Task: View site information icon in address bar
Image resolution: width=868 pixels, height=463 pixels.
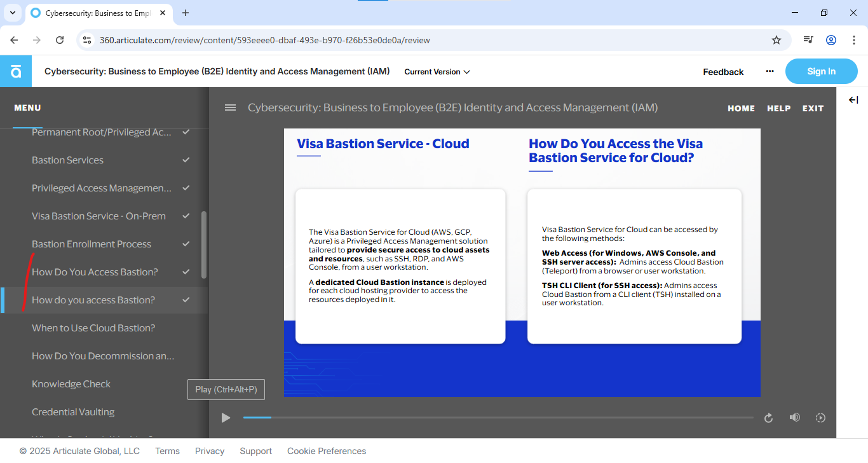Action: tap(87, 40)
